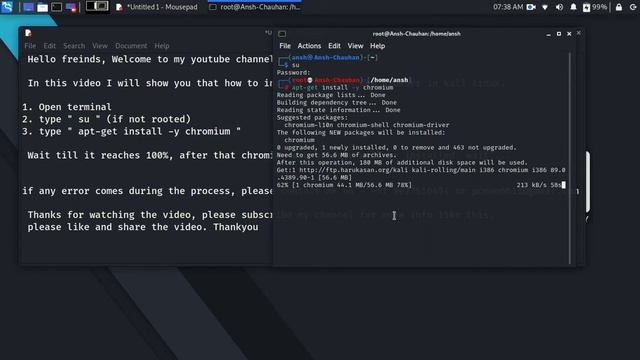Image resolution: width=640 pixels, height=360 pixels.
Task: Open Mousepad Edit menu
Action: pyautogui.click(x=50, y=46)
